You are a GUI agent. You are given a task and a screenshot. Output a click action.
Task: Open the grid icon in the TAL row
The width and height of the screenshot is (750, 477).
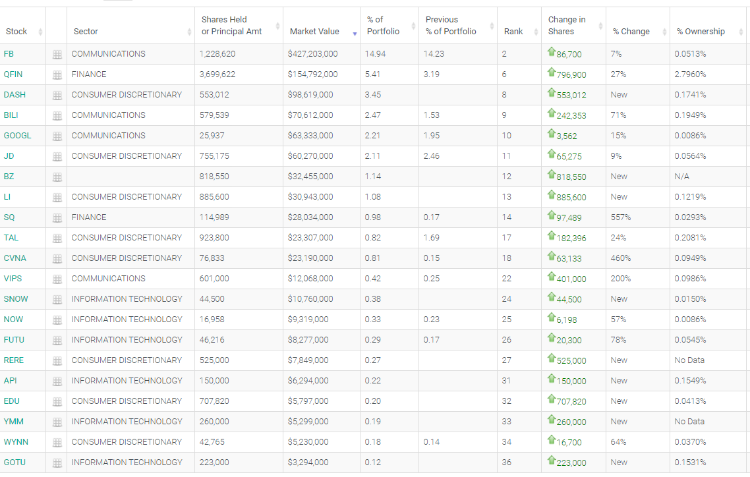tap(57, 238)
